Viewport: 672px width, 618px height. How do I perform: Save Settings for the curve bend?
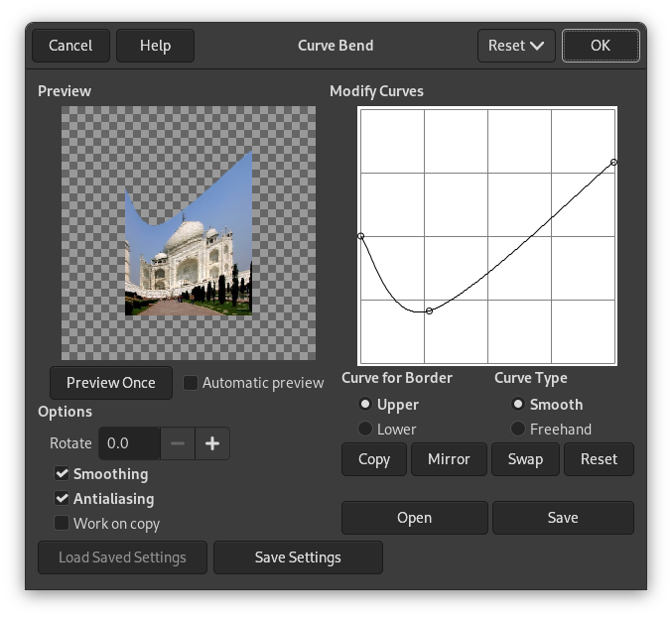click(x=298, y=557)
